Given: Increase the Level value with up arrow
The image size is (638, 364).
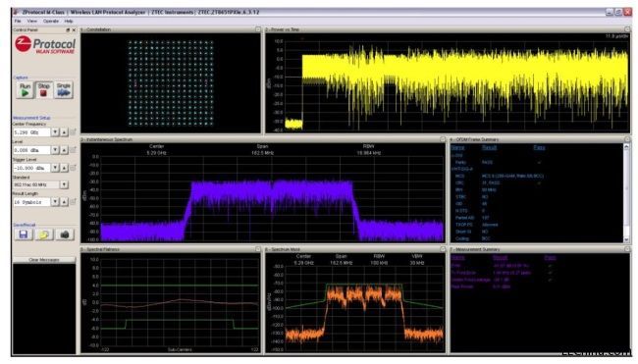Looking at the screenshot, I should [64, 150].
